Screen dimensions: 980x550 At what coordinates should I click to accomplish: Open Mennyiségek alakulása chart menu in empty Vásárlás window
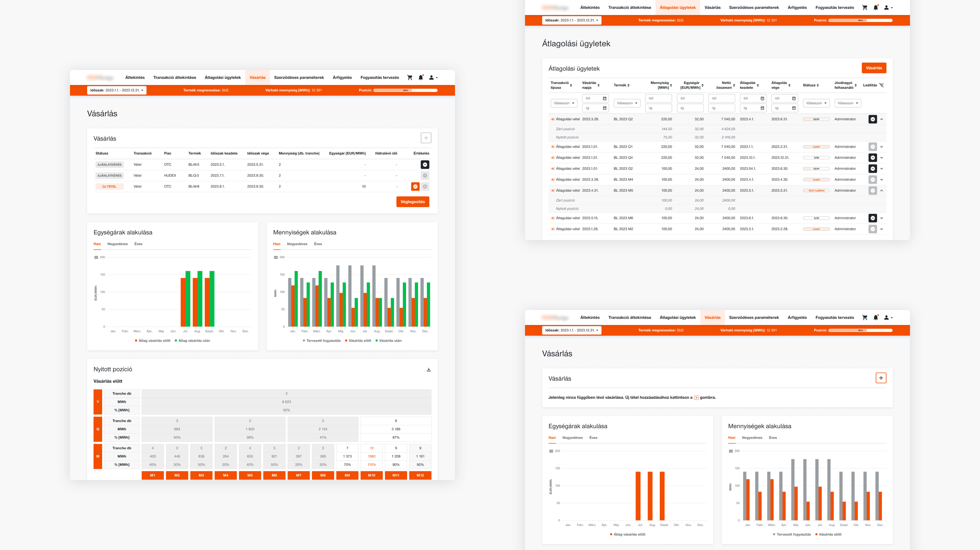pos(731,451)
